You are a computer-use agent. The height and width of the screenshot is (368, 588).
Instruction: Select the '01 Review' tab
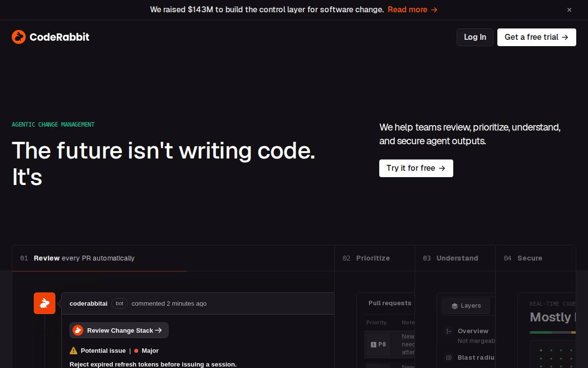[173, 258]
